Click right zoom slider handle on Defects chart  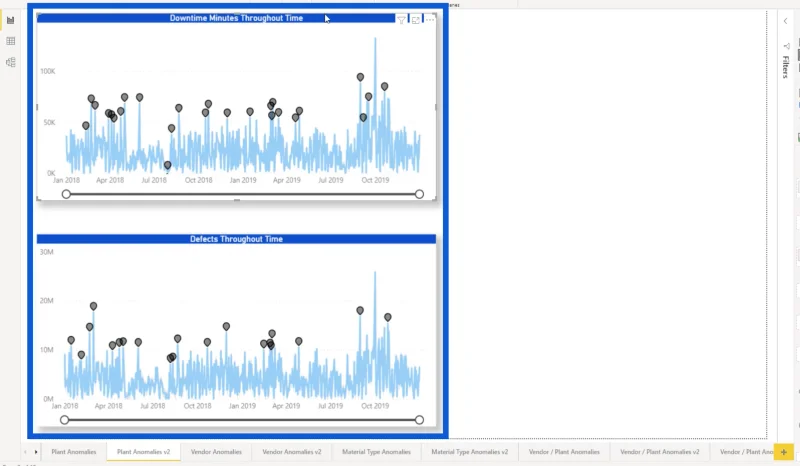point(419,420)
